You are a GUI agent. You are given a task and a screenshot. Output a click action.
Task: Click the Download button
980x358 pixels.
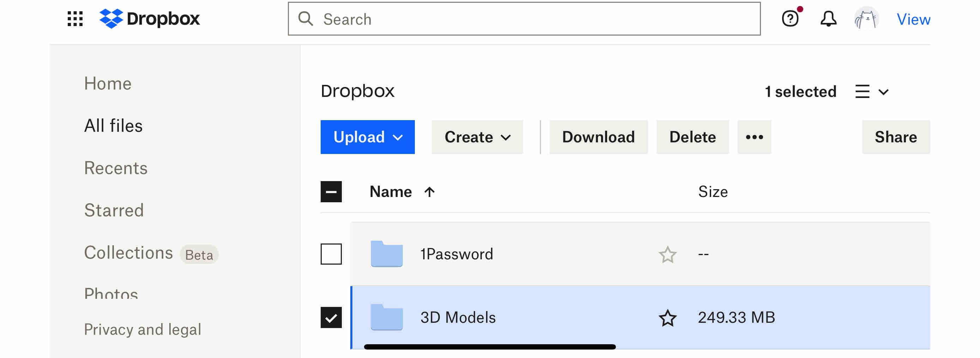[598, 137]
